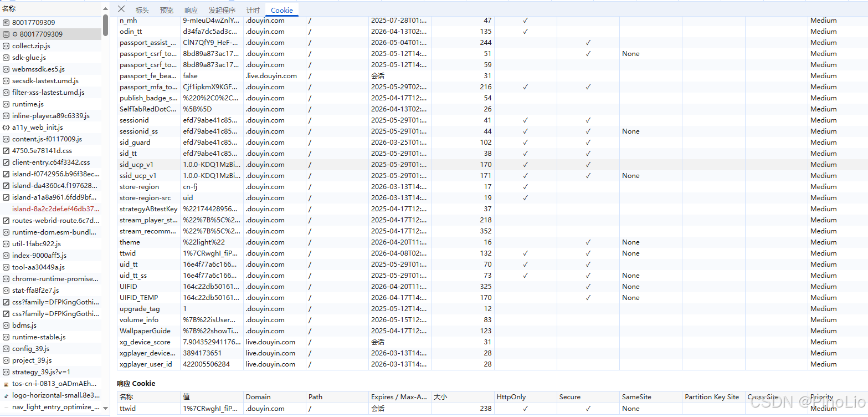Select the volume_info cookie row
This screenshot has height=417, width=868.
coord(492,320)
